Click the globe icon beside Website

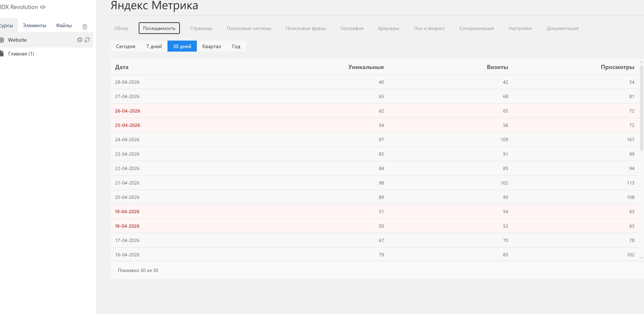[2, 40]
